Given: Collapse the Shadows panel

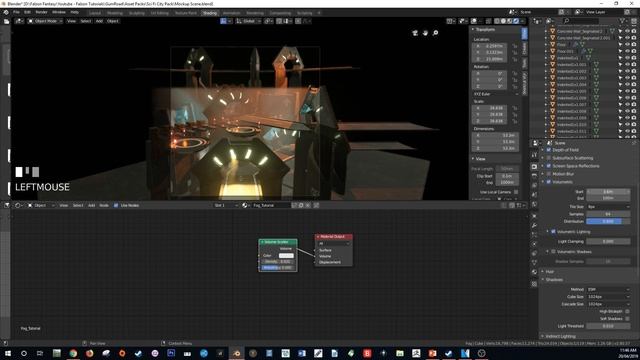Looking at the screenshot, I should coord(553,280).
